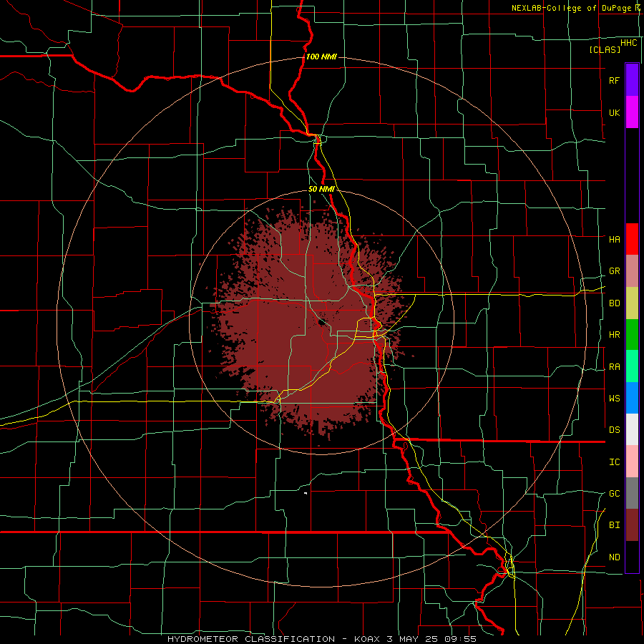Pick the RA mint-green legend swatch

[x=632, y=366]
